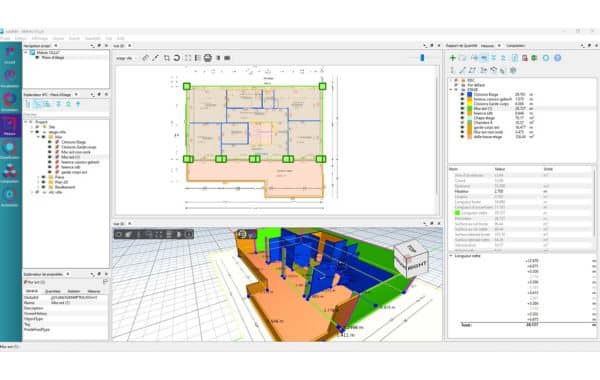Collapse the Longueur nette details section
This screenshot has width=600, height=380.
click(x=451, y=256)
